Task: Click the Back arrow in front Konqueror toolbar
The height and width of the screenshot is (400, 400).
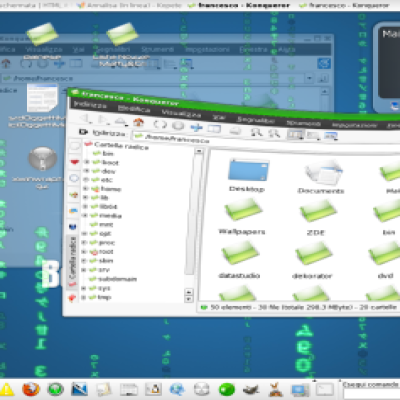Action: click(85, 118)
